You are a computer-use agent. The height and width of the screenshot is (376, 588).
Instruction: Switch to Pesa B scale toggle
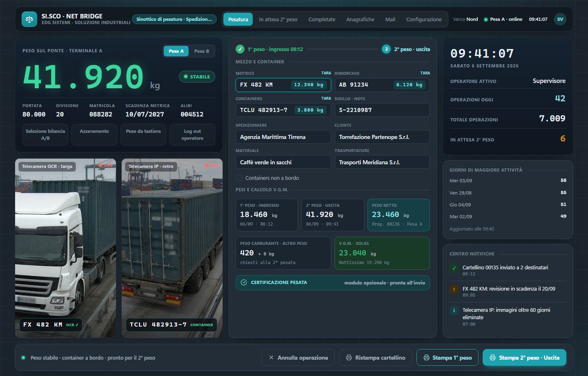[x=202, y=51]
